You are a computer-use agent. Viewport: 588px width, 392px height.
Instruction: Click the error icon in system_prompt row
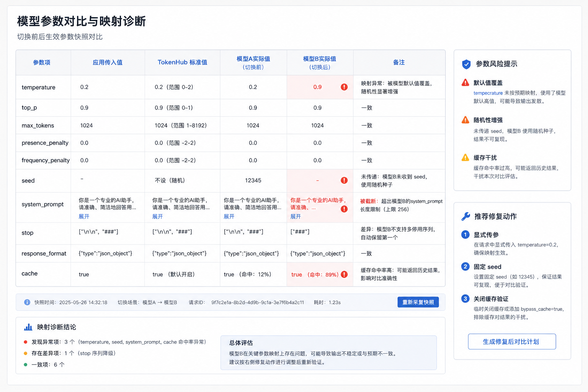[344, 209]
